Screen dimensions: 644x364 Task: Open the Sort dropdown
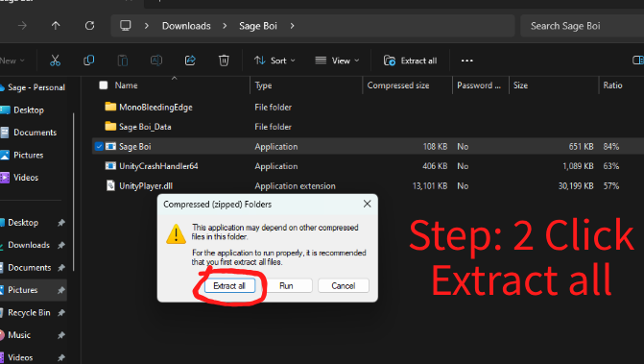tap(274, 61)
